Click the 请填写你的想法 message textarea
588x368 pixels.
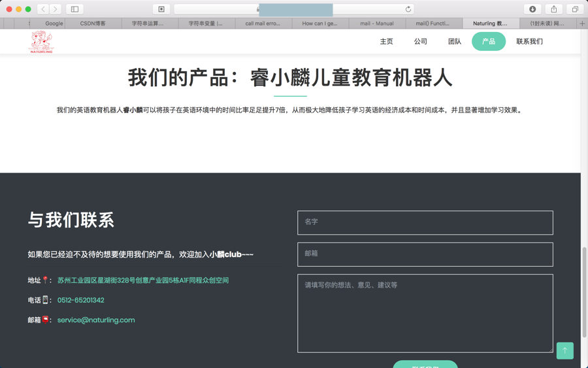point(425,313)
